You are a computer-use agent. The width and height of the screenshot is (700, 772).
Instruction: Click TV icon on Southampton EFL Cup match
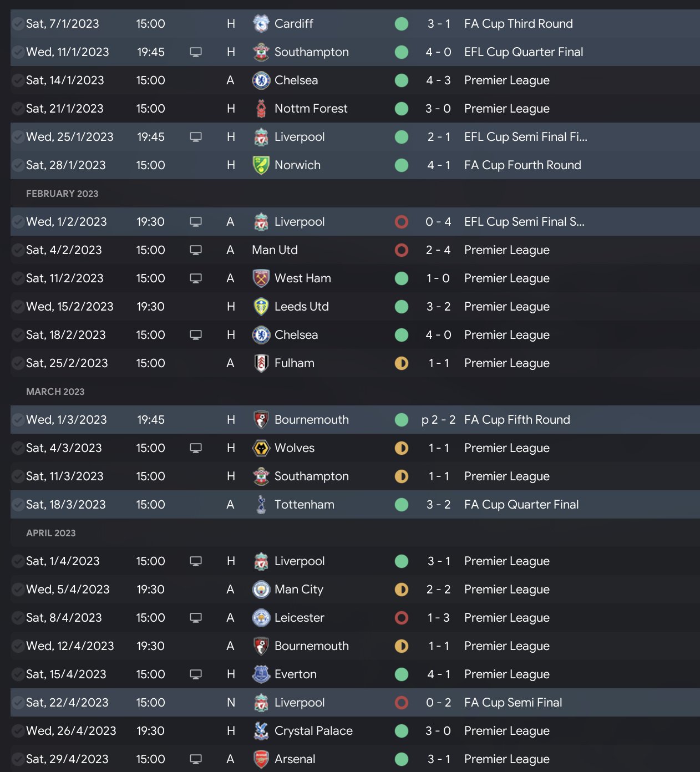click(x=196, y=52)
